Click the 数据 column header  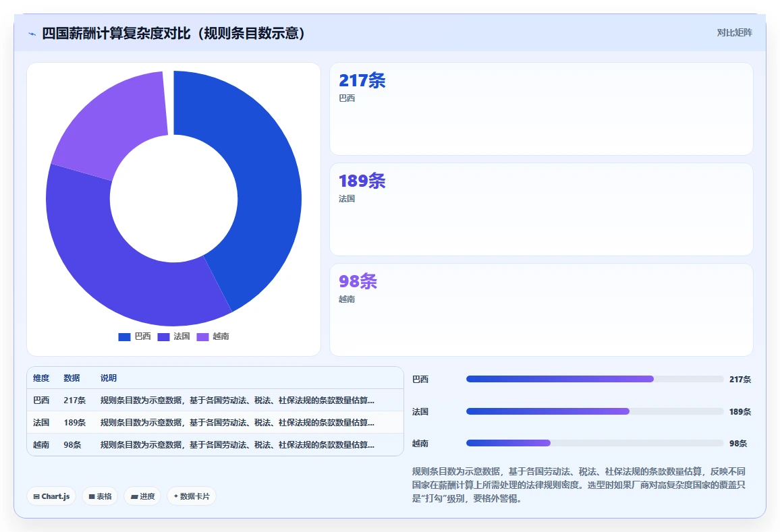72,378
